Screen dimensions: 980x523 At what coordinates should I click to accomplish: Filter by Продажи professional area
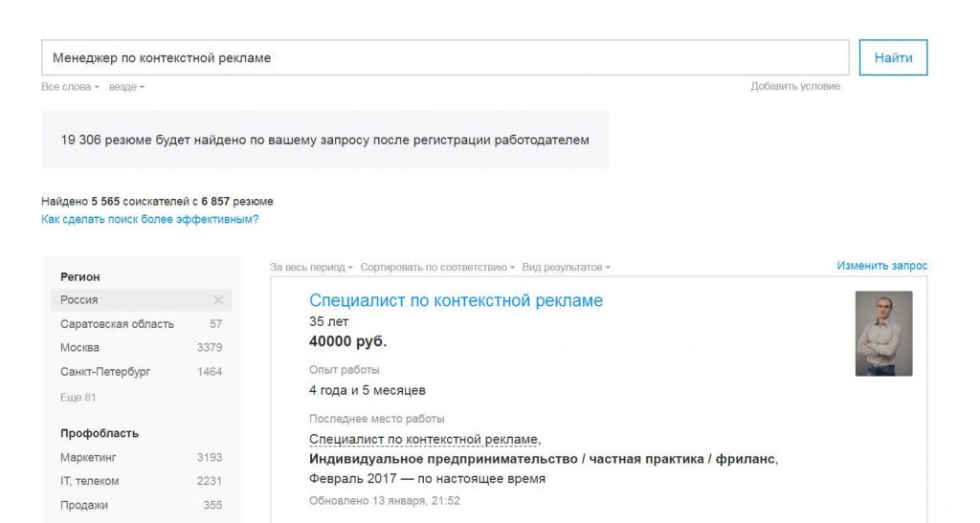[x=84, y=506]
